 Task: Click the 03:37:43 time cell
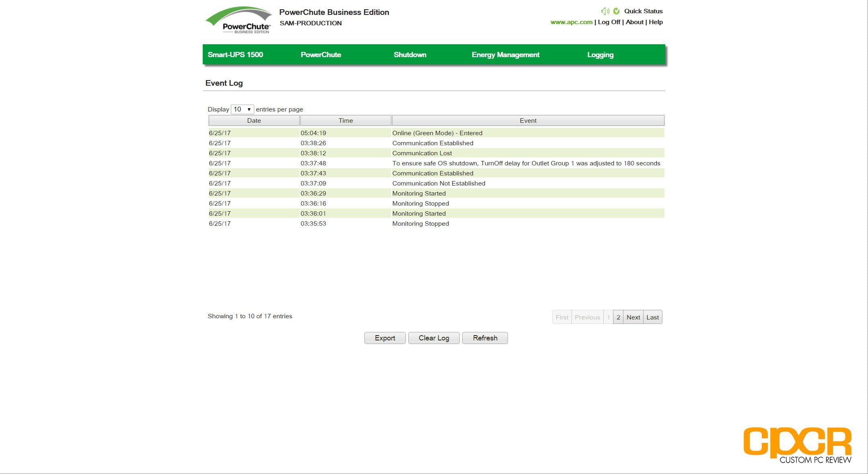[x=313, y=173]
